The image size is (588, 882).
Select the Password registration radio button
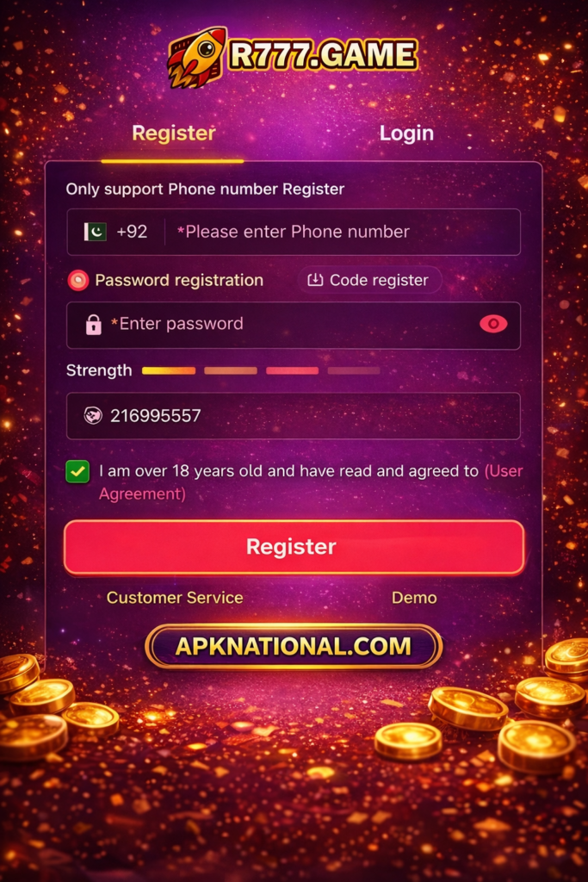[78, 280]
